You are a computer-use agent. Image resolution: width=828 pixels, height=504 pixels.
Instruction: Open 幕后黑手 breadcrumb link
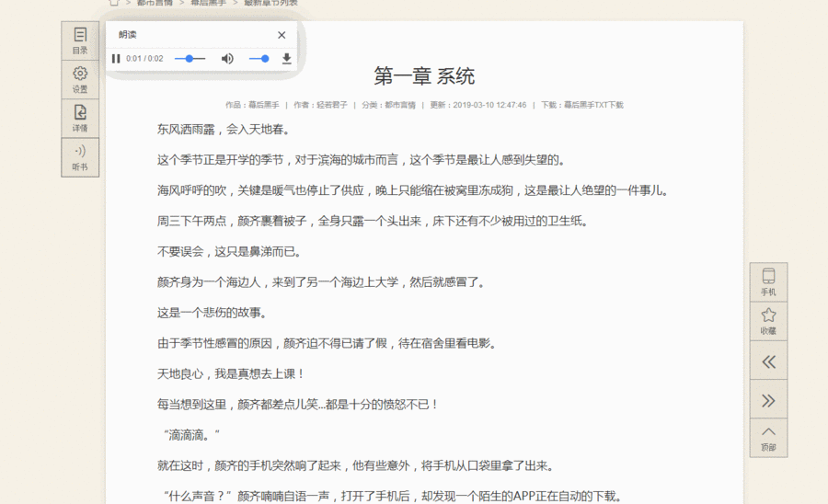coord(209,3)
